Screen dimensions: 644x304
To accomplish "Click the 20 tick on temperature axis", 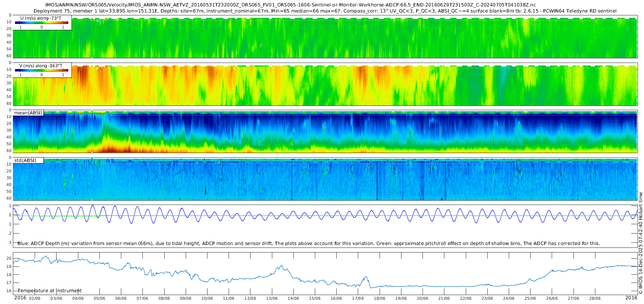I will (9, 259).
